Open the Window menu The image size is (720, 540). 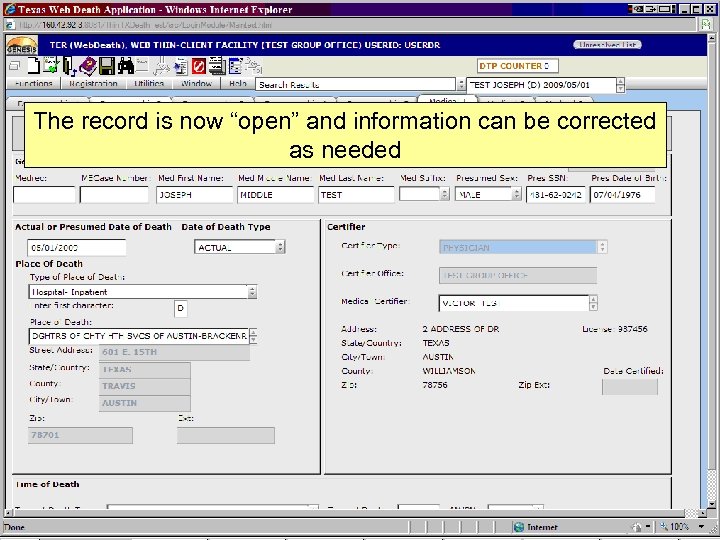[x=196, y=84]
